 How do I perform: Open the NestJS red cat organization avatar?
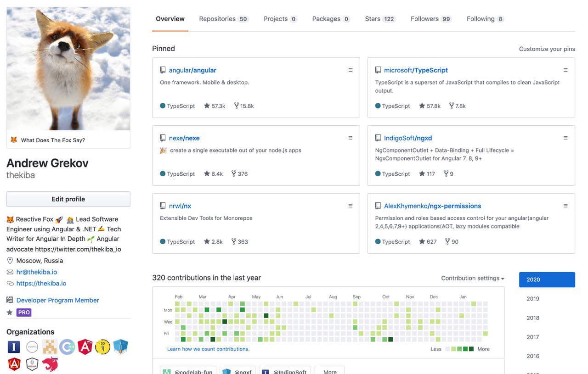coord(50,364)
